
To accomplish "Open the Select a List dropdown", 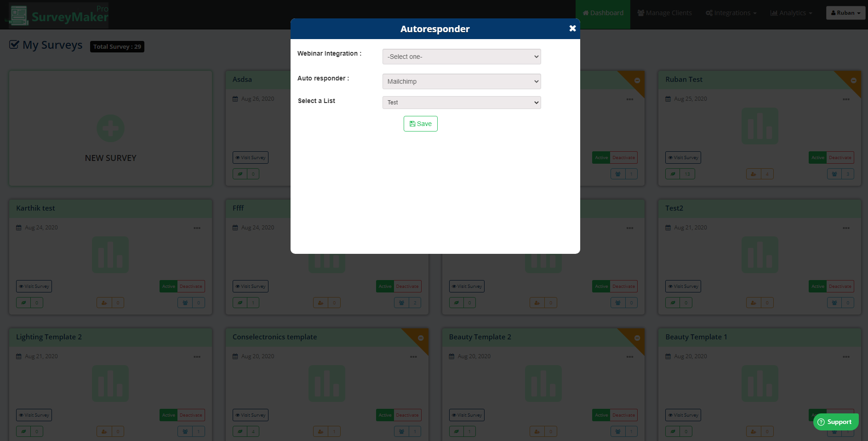I will [461, 102].
